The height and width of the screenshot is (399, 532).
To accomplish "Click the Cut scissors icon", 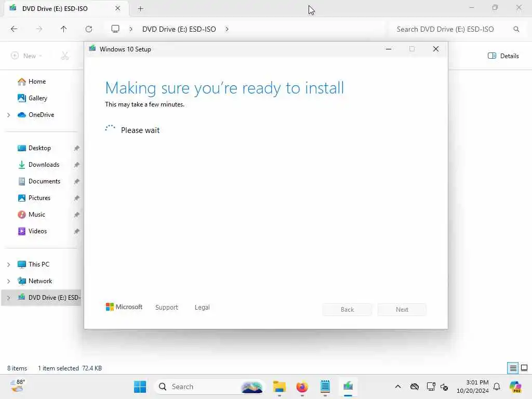I will 65,56.
